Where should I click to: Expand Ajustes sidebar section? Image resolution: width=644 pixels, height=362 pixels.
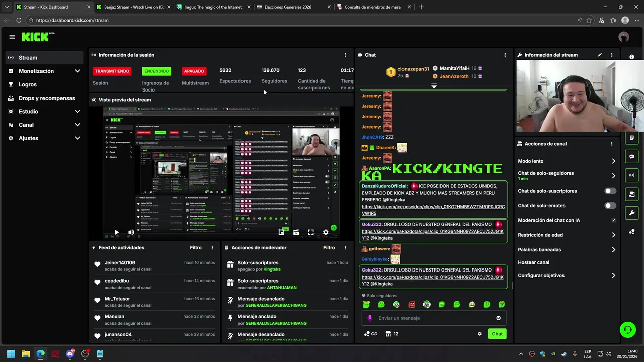click(77, 138)
